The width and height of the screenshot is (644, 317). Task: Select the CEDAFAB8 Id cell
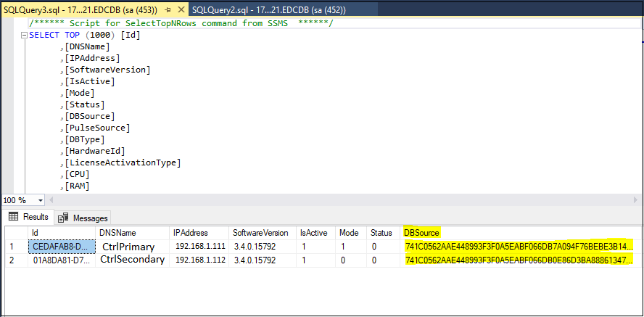(x=61, y=246)
